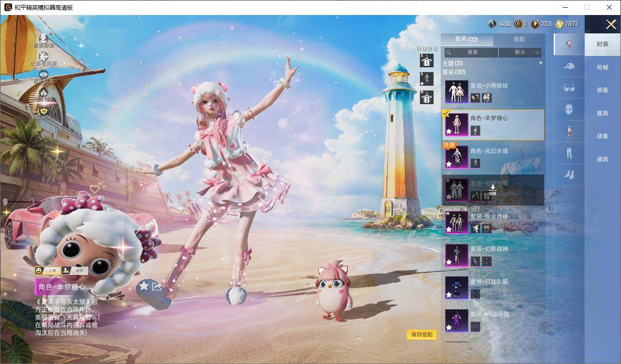
Task: Select quick outfit slot 1 hanger icon
Action: (x=427, y=61)
